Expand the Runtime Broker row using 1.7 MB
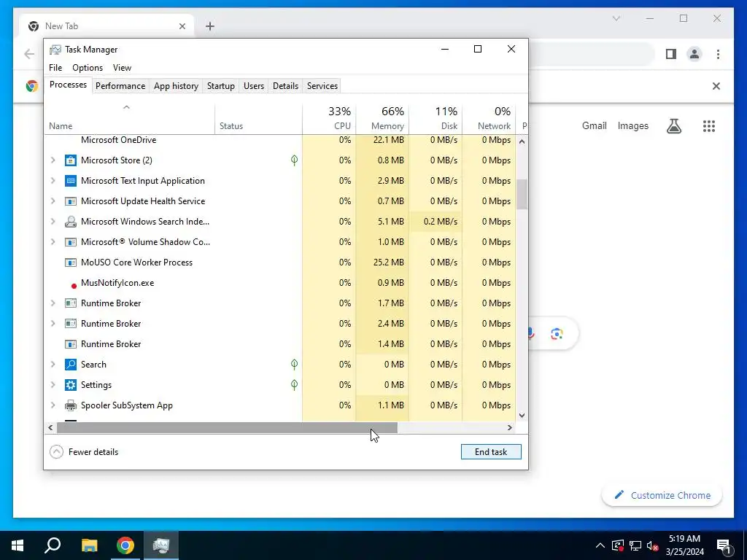Viewport: 747px width, 560px height. pyautogui.click(x=53, y=303)
